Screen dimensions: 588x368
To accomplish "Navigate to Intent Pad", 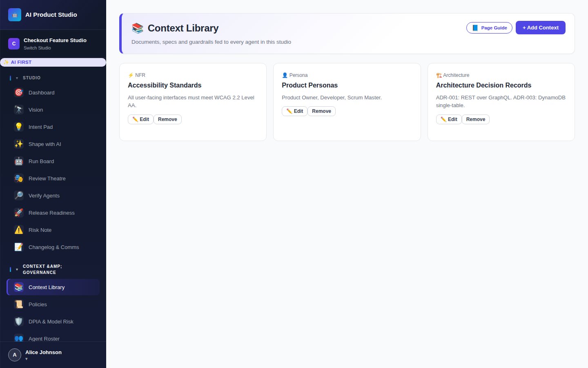I will click(x=53, y=127).
